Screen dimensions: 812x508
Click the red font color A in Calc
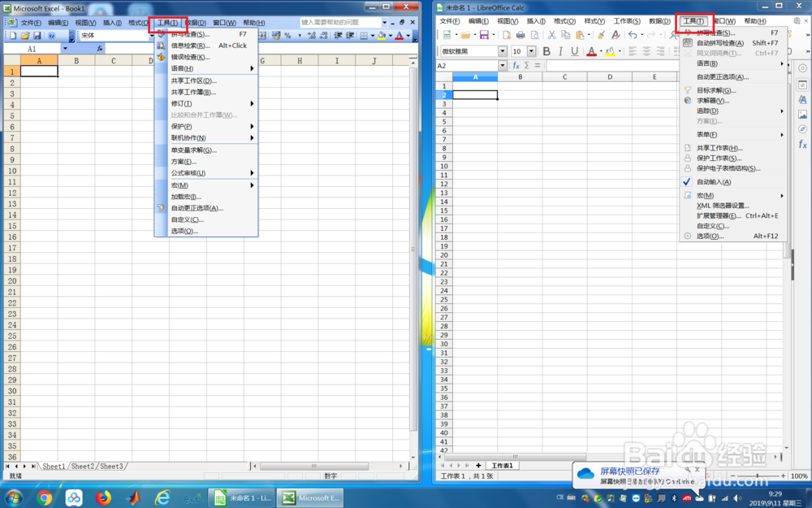(591, 51)
